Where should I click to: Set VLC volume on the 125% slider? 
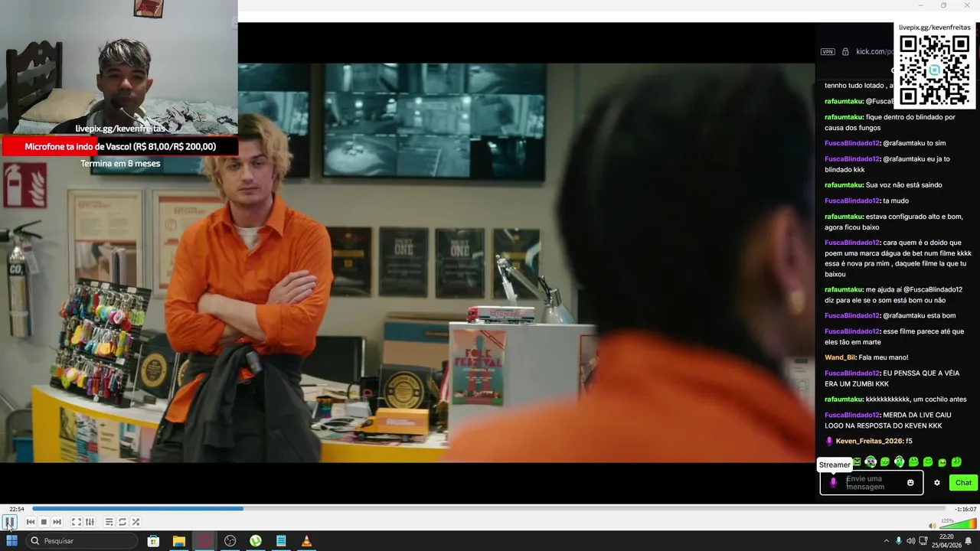pos(957,523)
